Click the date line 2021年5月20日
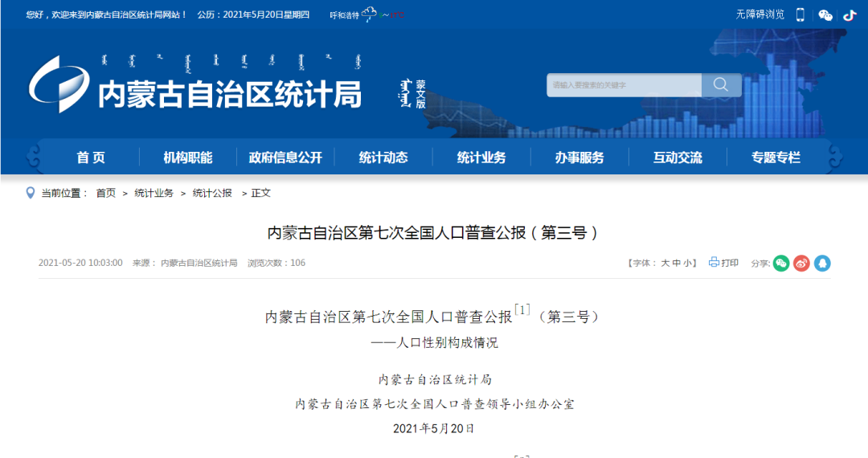Screen dimensions: 868x458 point(433,429)
